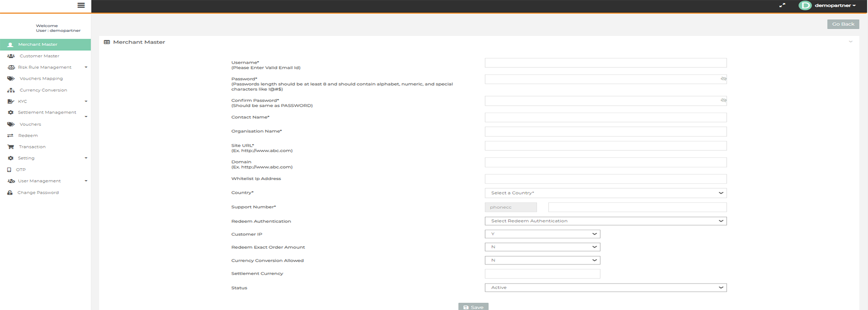Click the Redeem arrows icon
Viewport: 868px width, 310px height.
[x=10, y=135]
